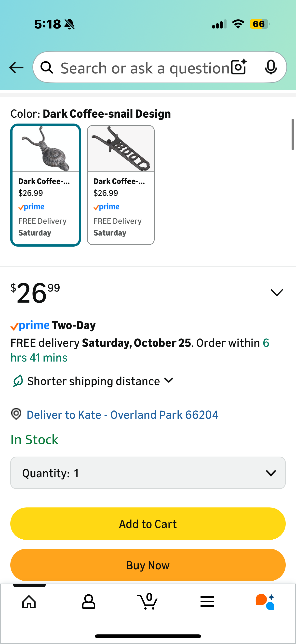Open the account profile tab
This screenshot has height=644, width=296.
pyautogui.click(x=88, y=602)
